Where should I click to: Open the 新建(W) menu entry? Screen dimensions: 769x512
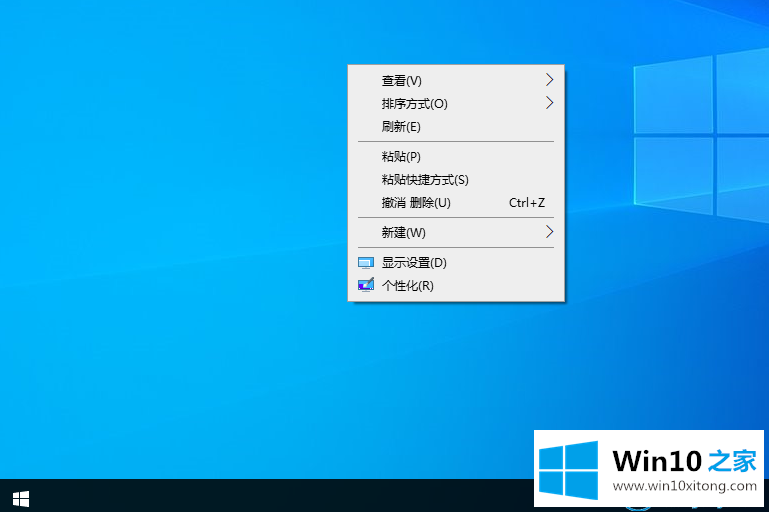pos(403,233)
